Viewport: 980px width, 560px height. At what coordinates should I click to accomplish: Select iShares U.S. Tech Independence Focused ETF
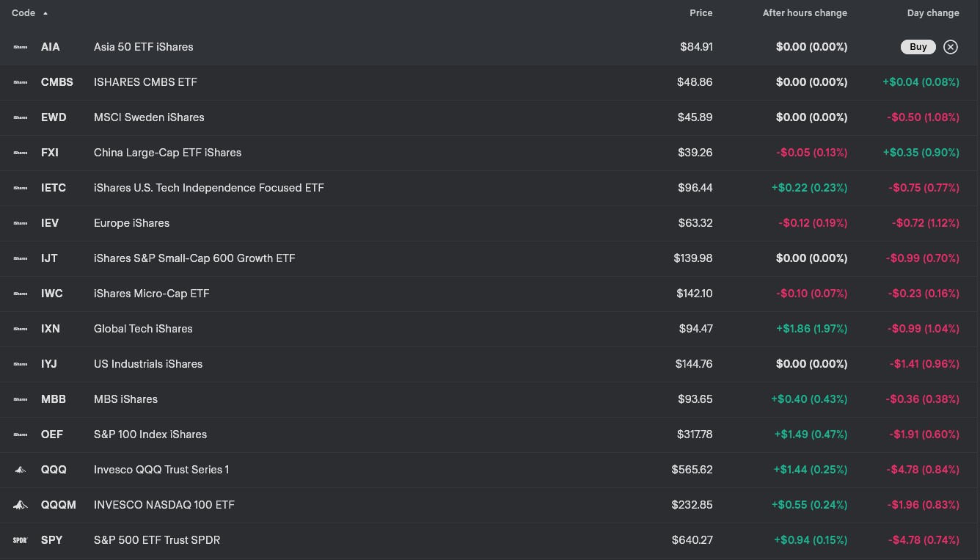tap(208, 188)
